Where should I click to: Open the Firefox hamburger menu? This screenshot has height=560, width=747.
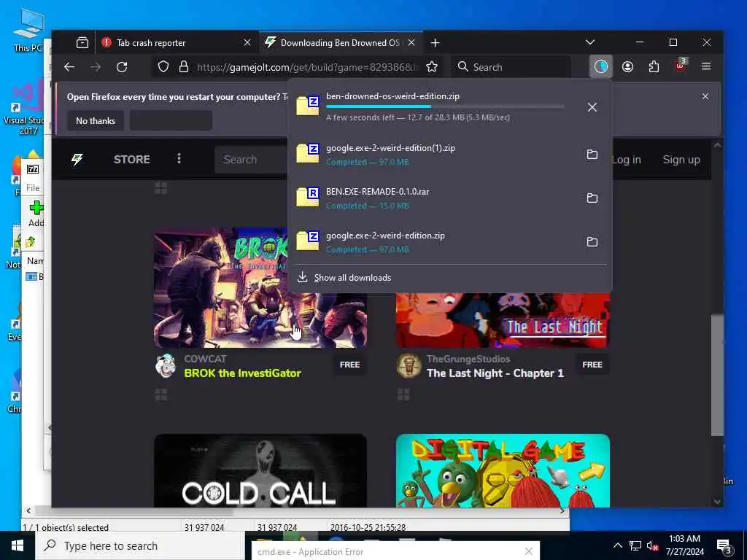706,66
